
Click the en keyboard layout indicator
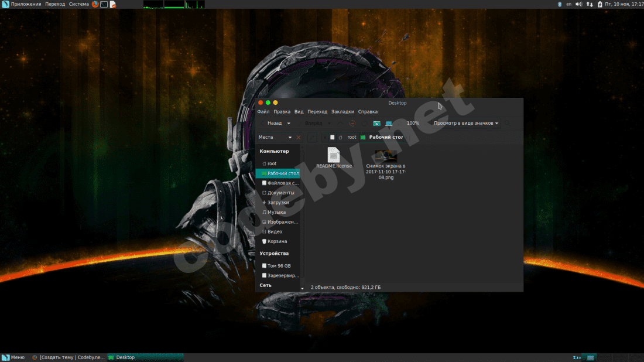569,4
